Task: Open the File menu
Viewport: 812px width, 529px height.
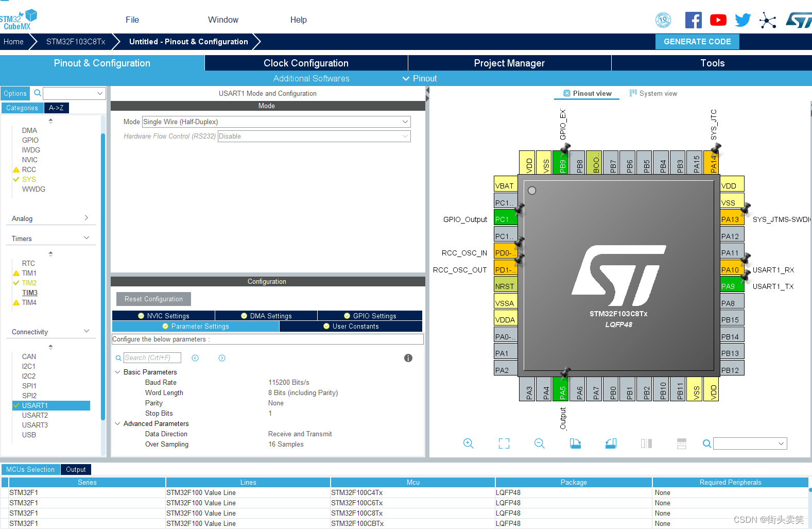Action: coord(132,20)
